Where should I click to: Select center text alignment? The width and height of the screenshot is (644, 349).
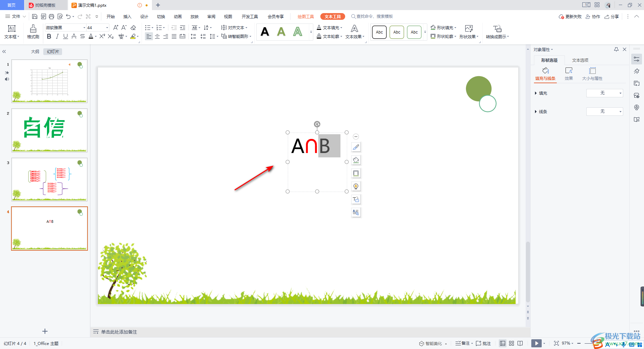click(x=157, y=36)
